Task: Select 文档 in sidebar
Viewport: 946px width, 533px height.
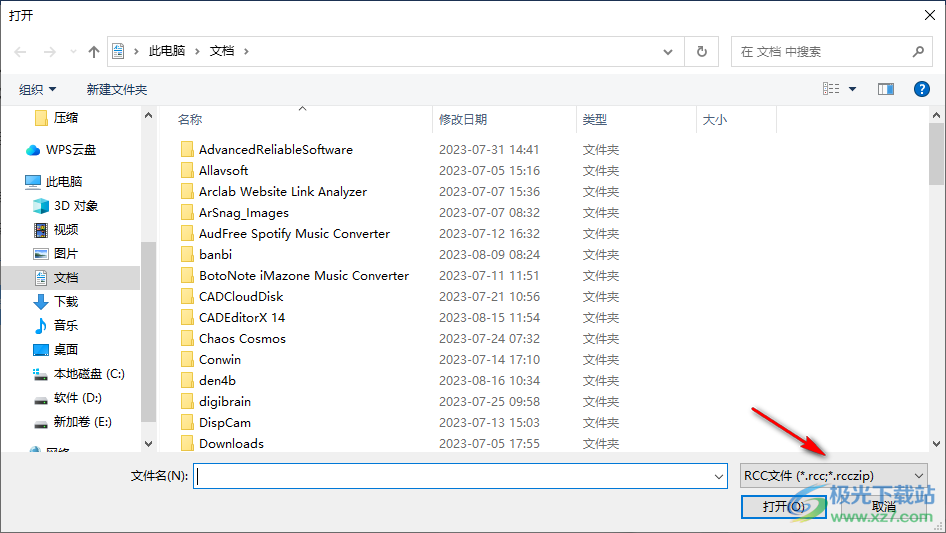Action: tap(71, 278)
